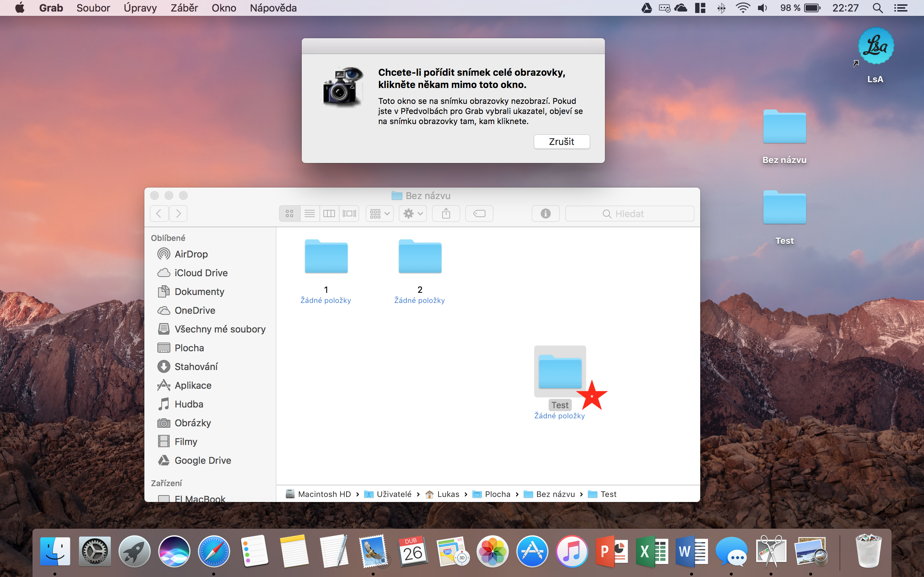Select AirDrop in the sidebar
Screen dimensions: 924x577
pos(191,254)
